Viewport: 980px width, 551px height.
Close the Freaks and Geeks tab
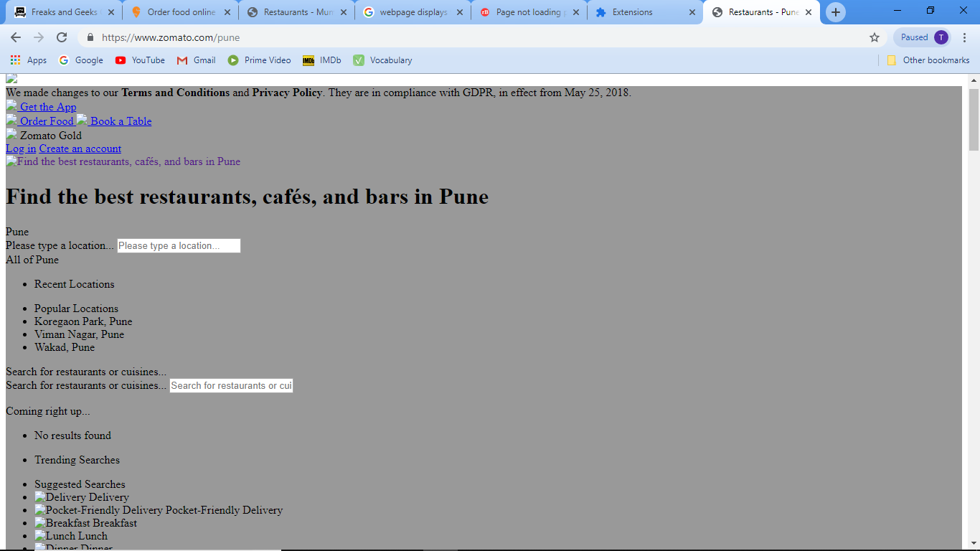pos(111,12)
